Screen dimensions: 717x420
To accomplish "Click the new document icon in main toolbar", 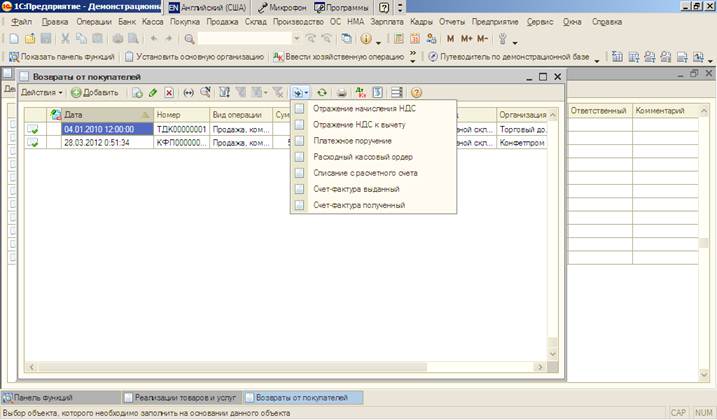I will 13,39.
